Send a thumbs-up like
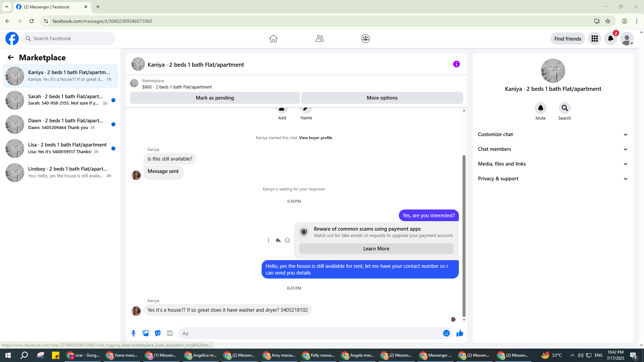The height and width of the screenshot is (362, 644). click(460, 333)
